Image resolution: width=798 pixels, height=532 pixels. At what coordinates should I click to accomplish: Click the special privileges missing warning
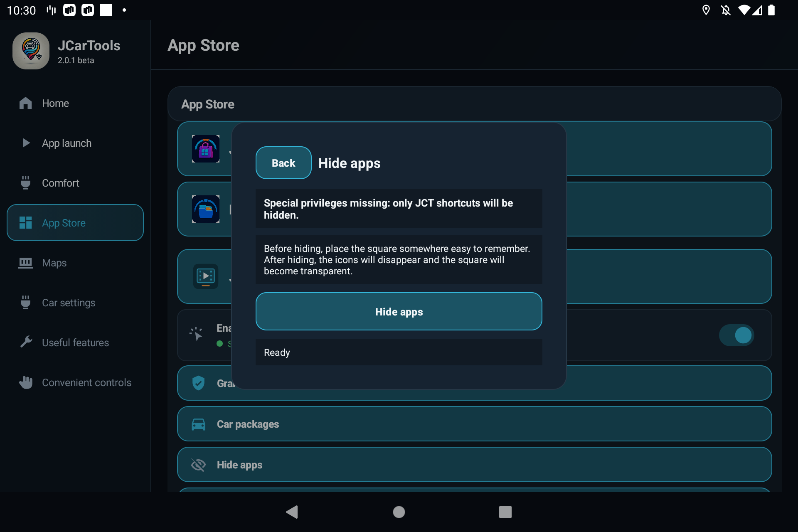(x=399, y=209)
